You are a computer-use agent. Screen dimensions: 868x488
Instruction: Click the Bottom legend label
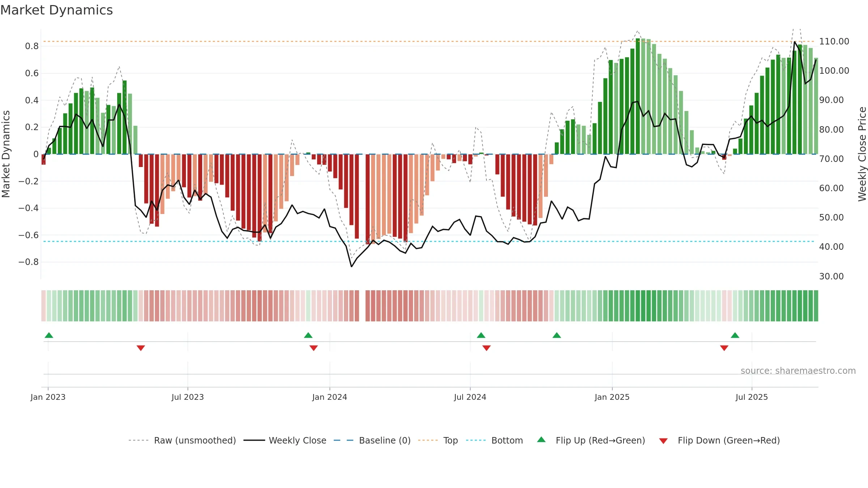coord(507,440)
